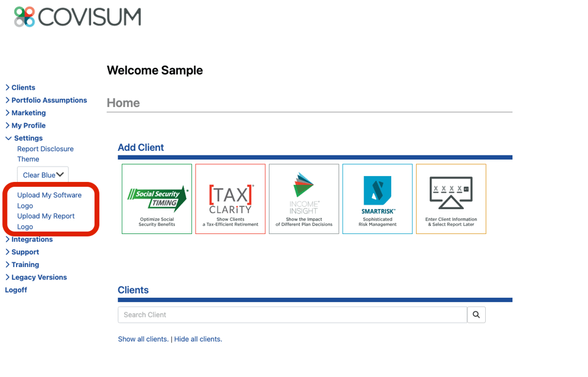Viewport: 588px width, 377px height.
Task: Select Enter Client Information tile
Action: tap(451, 199)
